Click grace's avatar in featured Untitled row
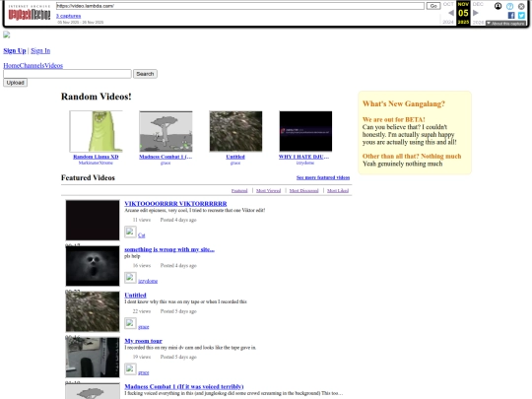This screenshot has width=532, height=399. (x=130, y=324)
